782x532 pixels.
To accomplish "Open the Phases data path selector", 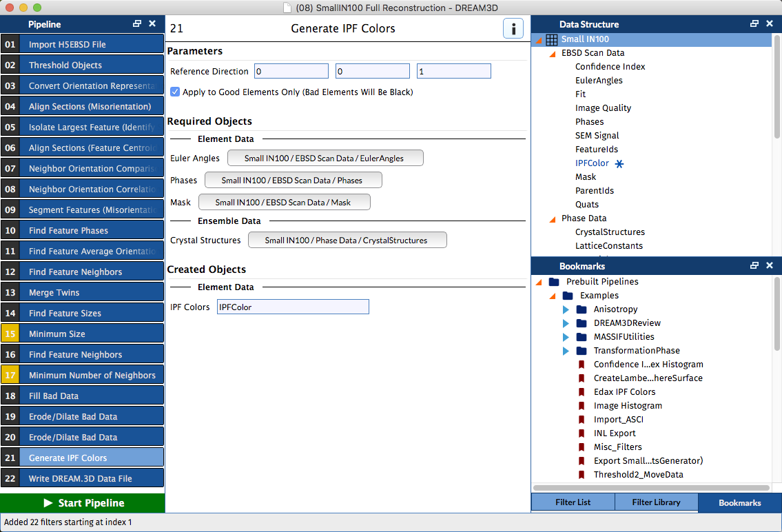I will click(294, 180).
